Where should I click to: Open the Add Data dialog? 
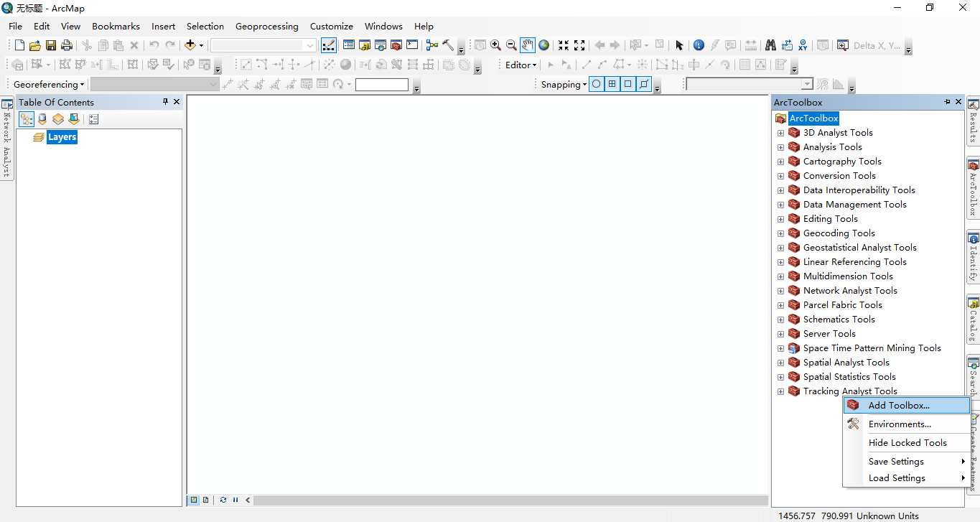(189, 45)
